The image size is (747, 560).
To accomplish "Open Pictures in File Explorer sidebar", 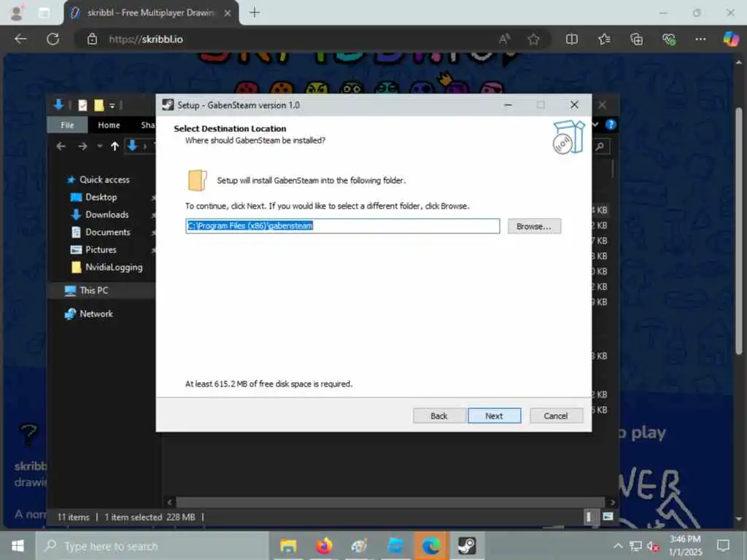I will coord(101,249).
